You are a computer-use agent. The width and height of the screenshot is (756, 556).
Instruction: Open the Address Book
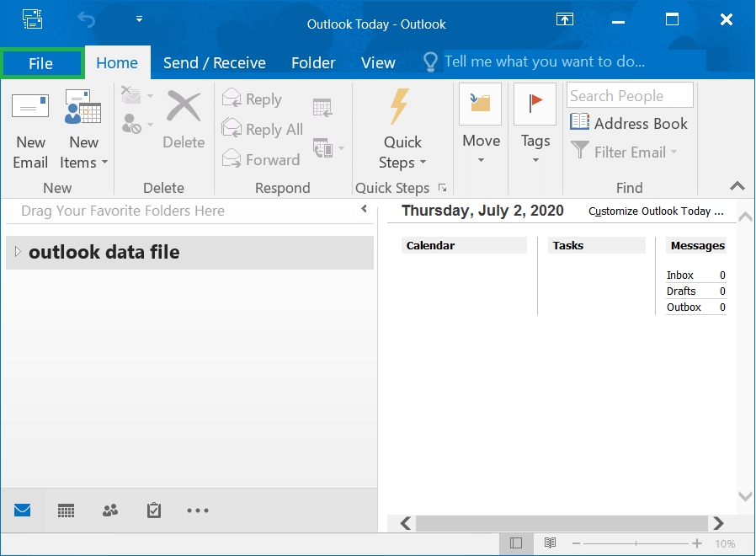point(629,123)
